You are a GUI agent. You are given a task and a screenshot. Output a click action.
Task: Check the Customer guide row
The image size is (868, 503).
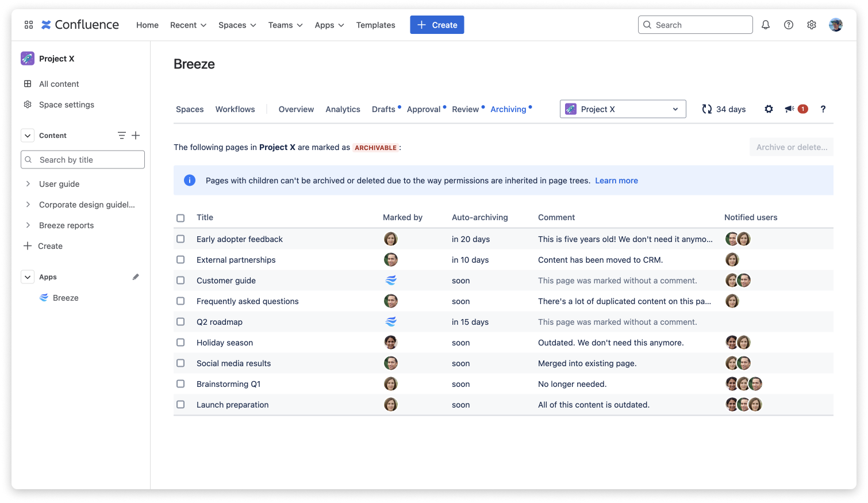coord(180,281)
